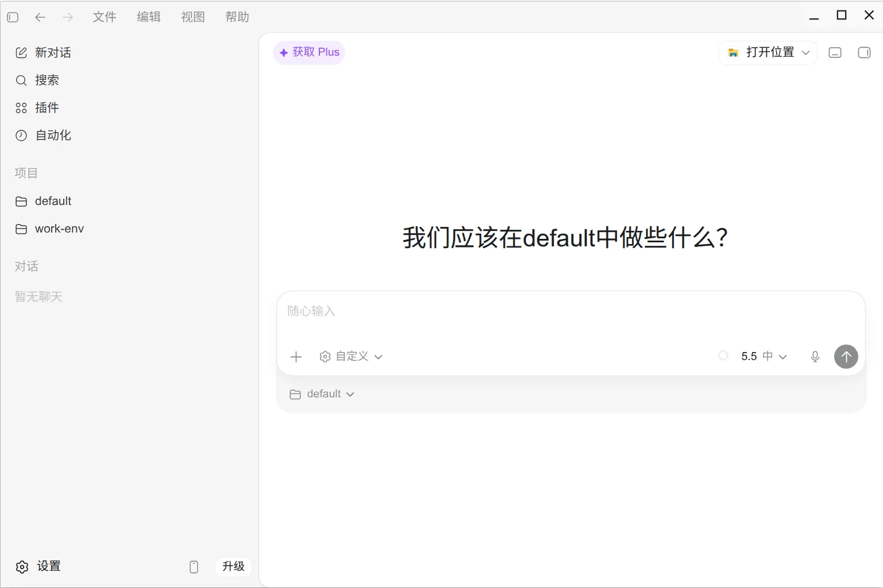883x588 pixels.
Task: Click the 获取 Plus button
Action: click(x=309, y=52)
